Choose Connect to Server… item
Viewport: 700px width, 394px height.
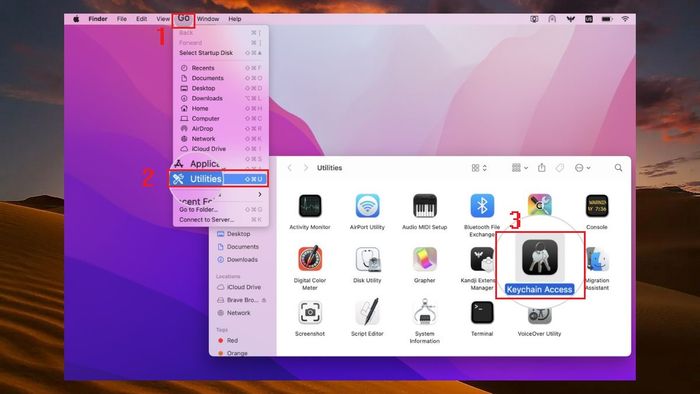click(221, 220)
